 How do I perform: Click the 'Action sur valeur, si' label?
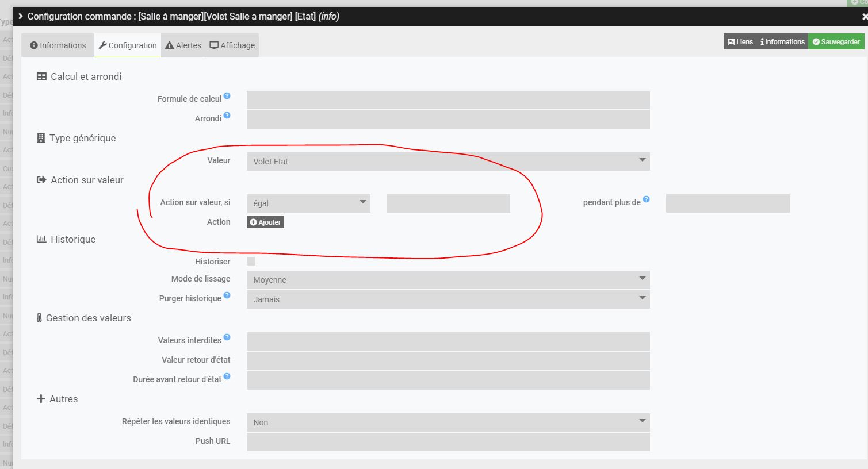pos(196,202)
